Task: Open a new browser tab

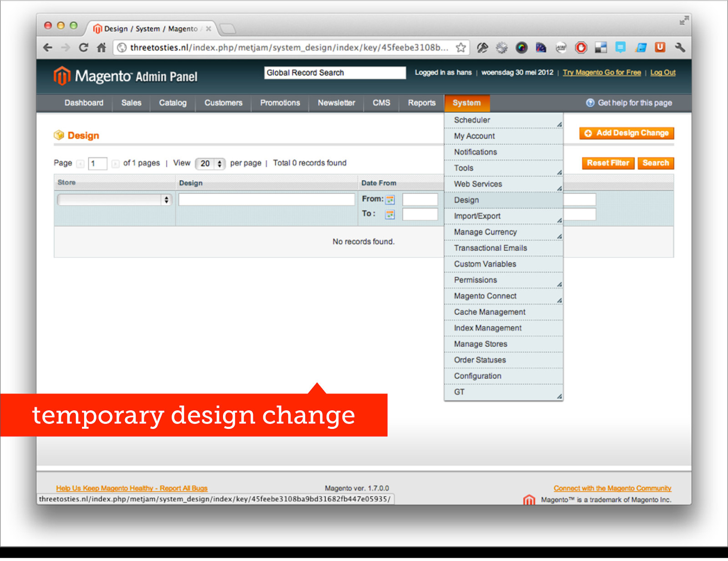Action: pyautogui.click(x=227, y=29)
